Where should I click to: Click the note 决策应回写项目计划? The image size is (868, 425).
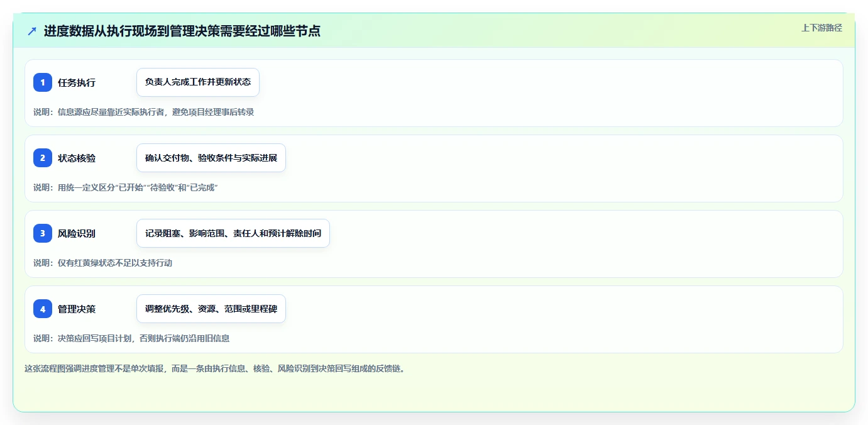93,338
